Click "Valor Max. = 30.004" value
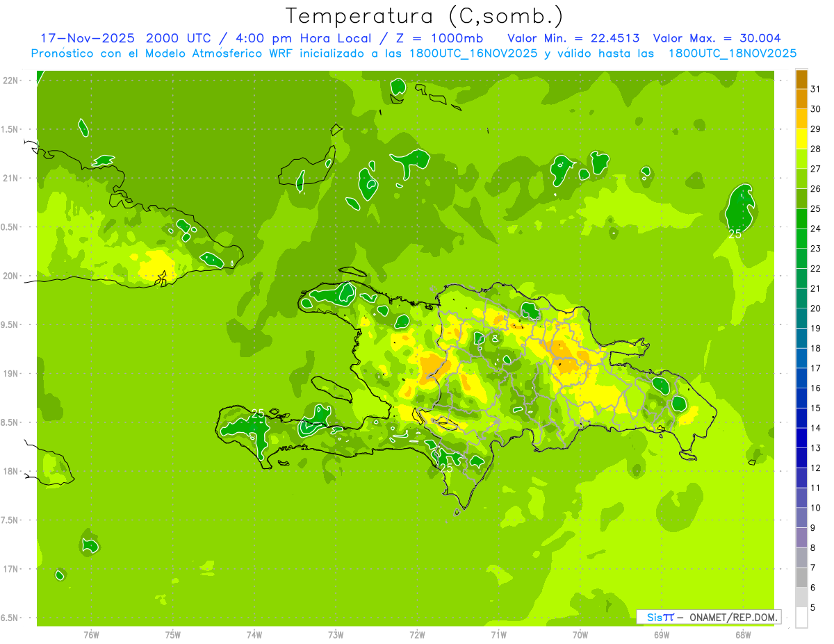 tap(717, 38)
